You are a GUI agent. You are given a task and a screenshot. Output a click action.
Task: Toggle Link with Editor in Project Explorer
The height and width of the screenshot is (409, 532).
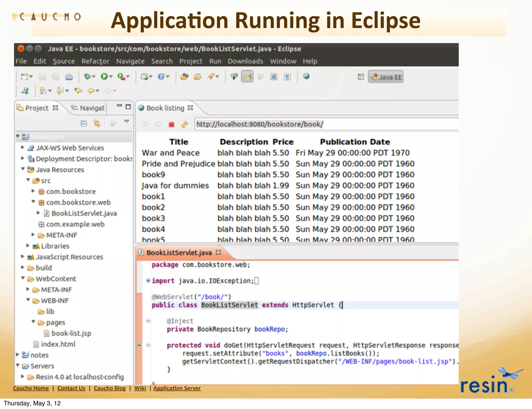click(x=97, y=124)
